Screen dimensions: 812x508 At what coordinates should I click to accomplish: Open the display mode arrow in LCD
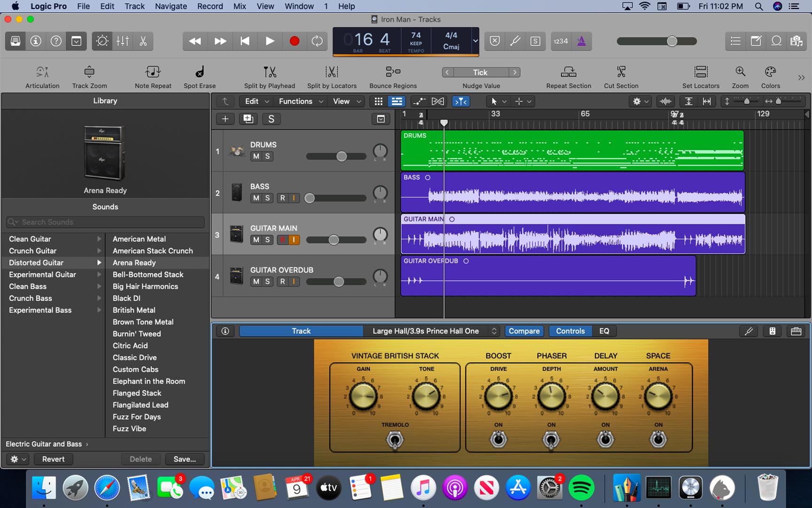tap(475, 41)
